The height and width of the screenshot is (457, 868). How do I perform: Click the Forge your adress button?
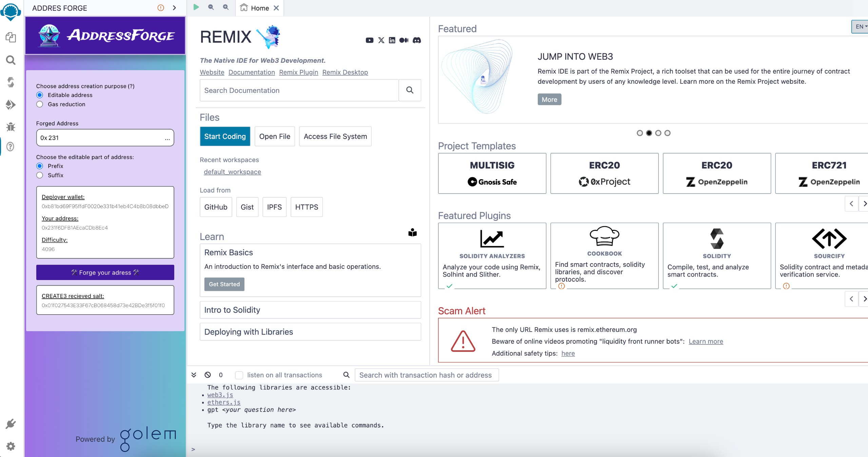(105, 273)
